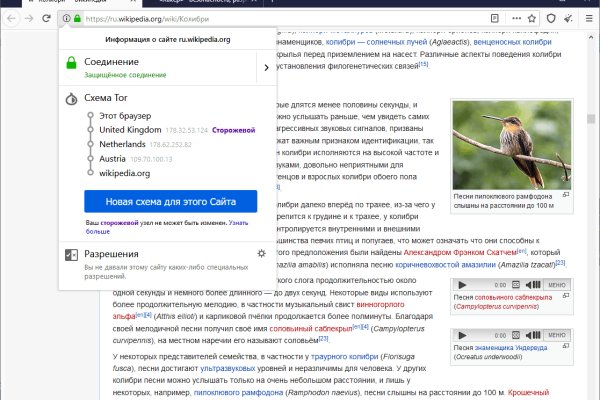This screenshot has width=600, height=400.
Task: Click the site information icon in address bar
Action: [x=66, y=18]
